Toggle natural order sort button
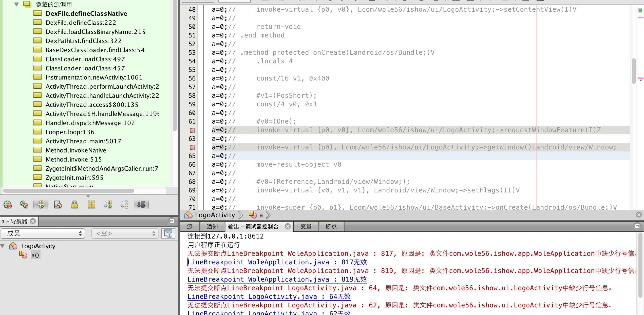Screen dimensions: 644x315 (141, 204)
